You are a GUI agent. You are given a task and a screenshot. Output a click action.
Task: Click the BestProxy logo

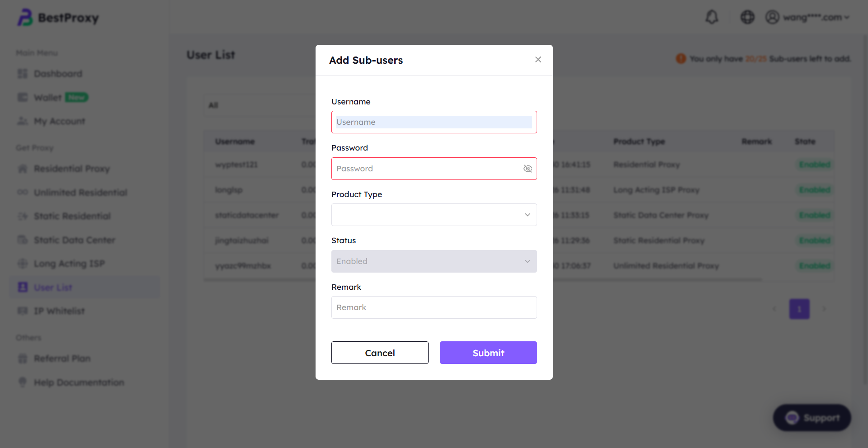click(x=58, y=18)
